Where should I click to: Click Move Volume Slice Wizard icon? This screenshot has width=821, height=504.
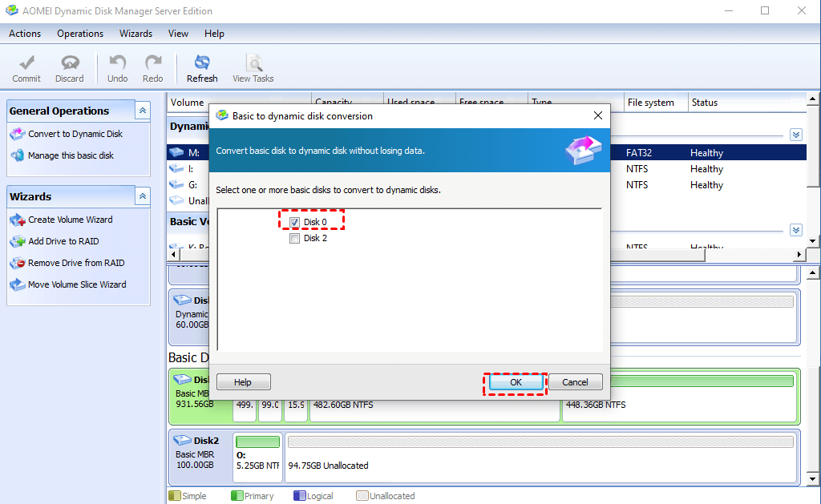point(18,284)
